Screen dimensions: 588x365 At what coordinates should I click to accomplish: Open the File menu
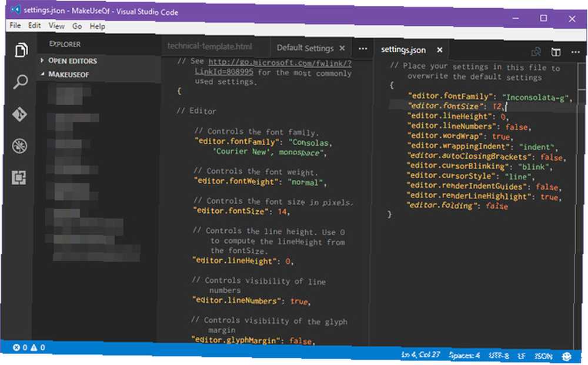15,25
